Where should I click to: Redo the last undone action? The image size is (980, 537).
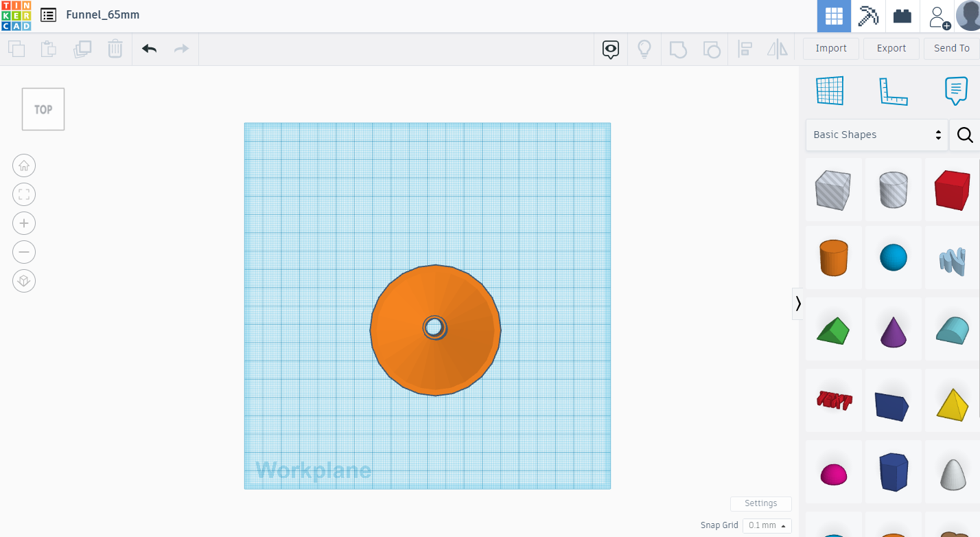pyautogui.click(x=181, y=49)
